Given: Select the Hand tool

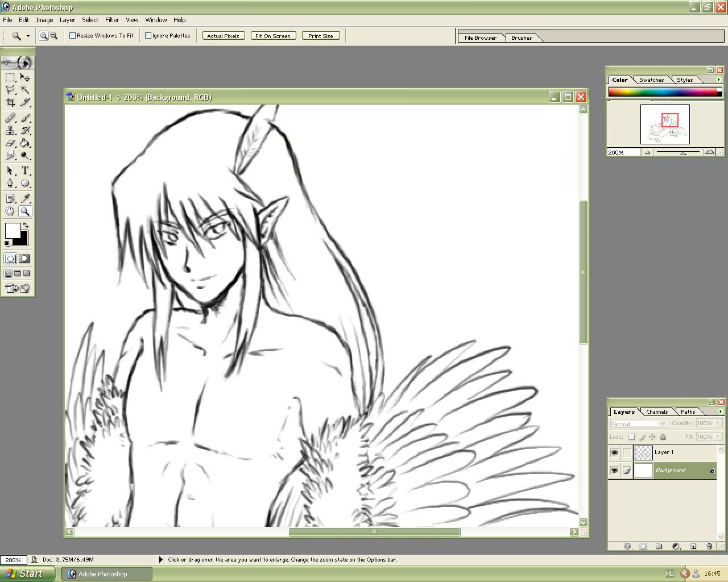Looking at the screenshot, I should click(10, 211).
